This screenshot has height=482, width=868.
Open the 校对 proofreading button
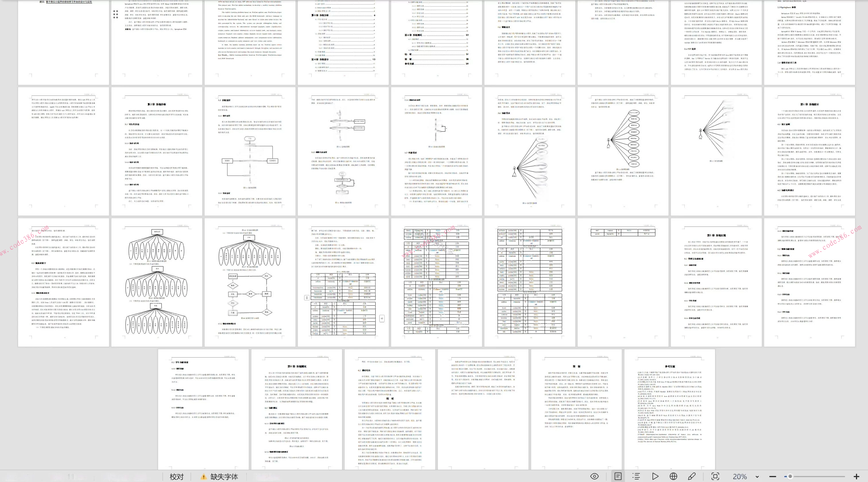coord(176,477)
